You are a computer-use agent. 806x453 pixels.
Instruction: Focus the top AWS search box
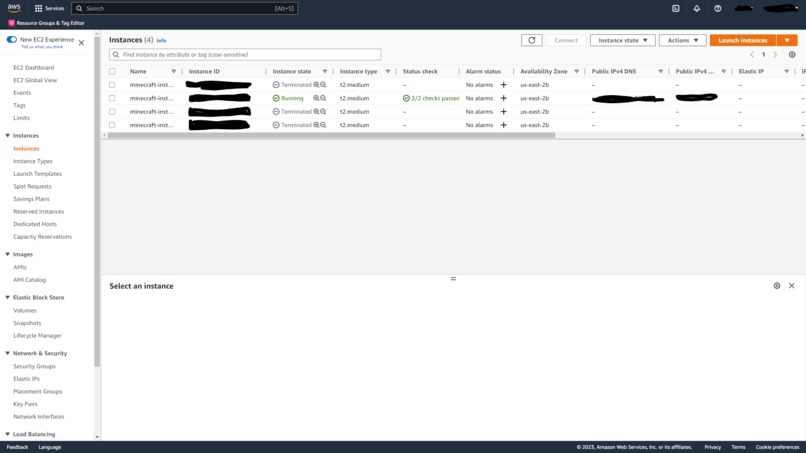[185, 9]
